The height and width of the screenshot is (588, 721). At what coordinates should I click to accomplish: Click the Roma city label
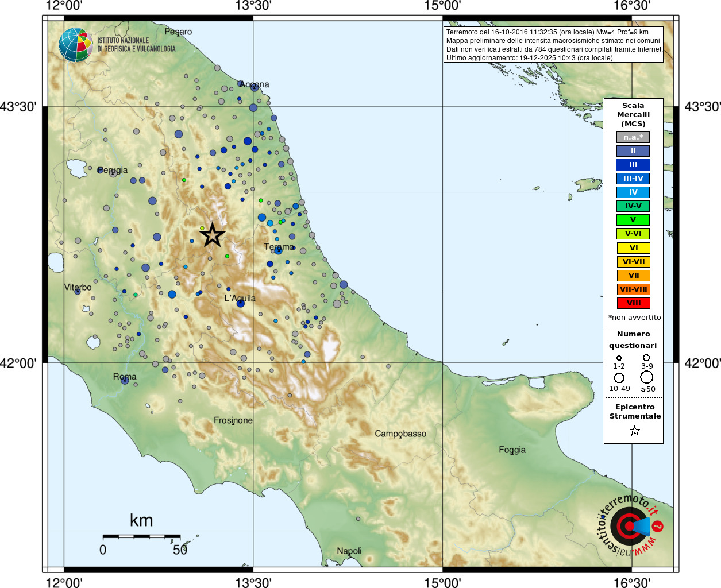coord(125,377)
